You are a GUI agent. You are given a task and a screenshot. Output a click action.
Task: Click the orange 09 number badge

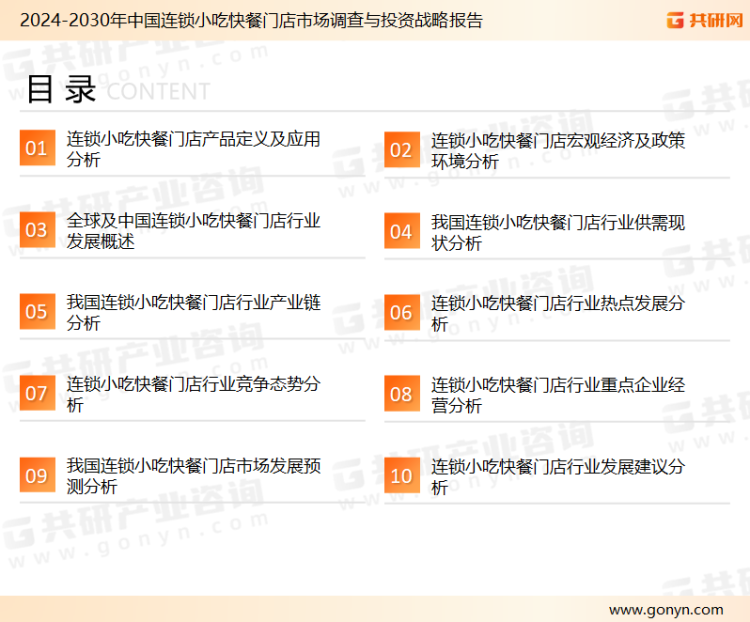[x=37, y=475]
